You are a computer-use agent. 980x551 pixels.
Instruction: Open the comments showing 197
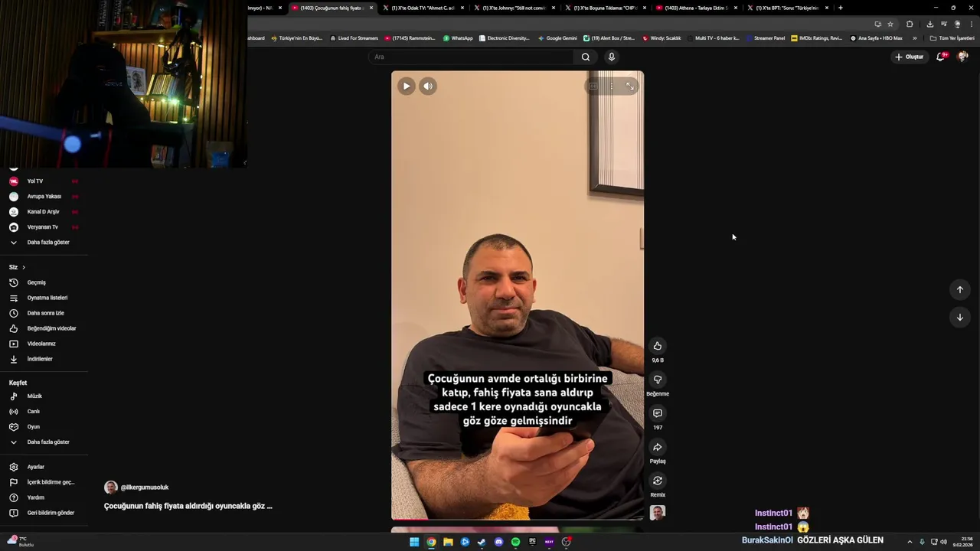pos(658,413)
